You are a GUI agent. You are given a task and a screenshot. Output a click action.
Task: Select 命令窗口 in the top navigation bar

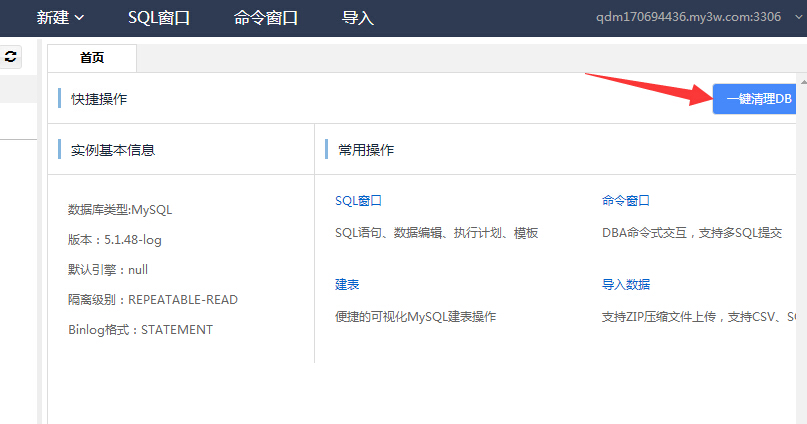[266, 17]
